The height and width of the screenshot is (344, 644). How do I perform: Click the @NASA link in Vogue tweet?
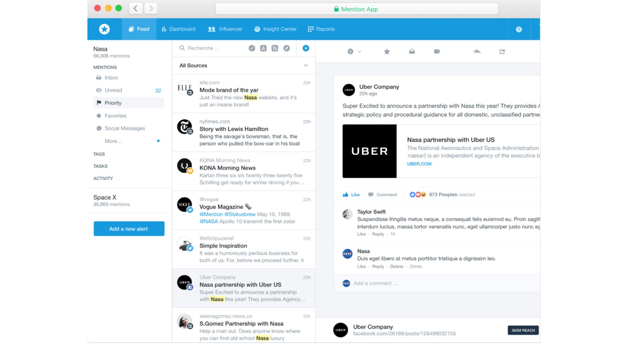[209, 222]
